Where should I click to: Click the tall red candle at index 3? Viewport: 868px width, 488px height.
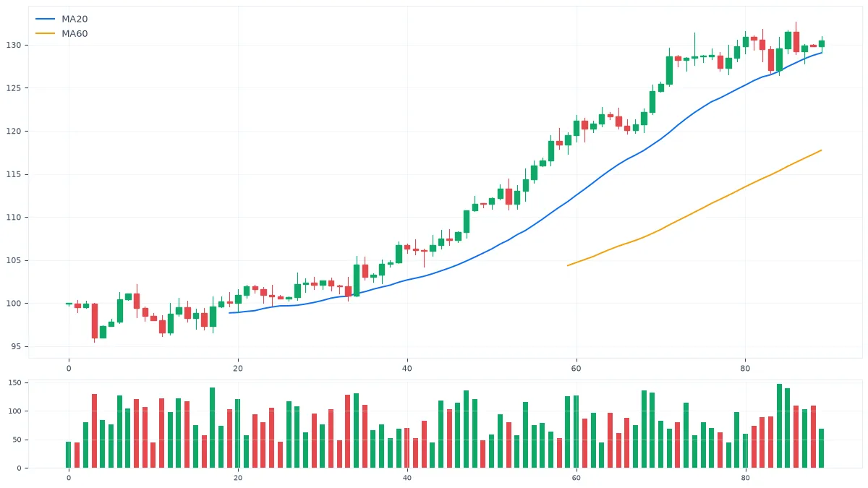coord(94,321)
